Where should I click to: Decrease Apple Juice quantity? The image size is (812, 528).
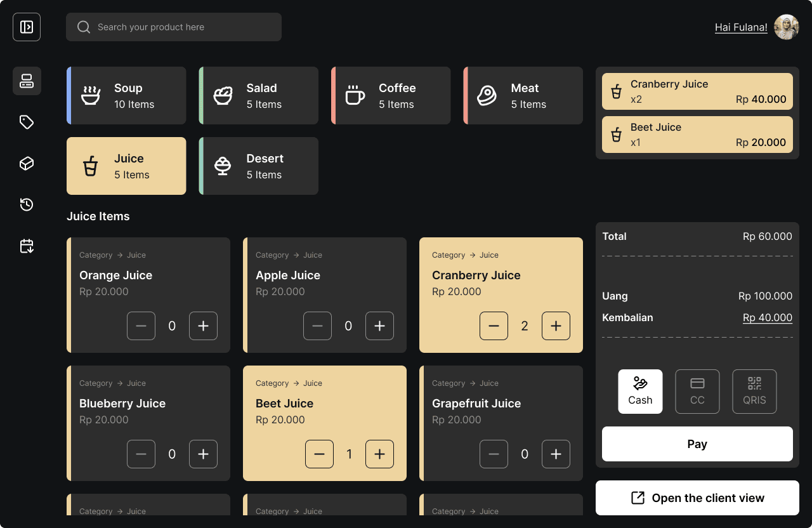[x=317, y=326]
